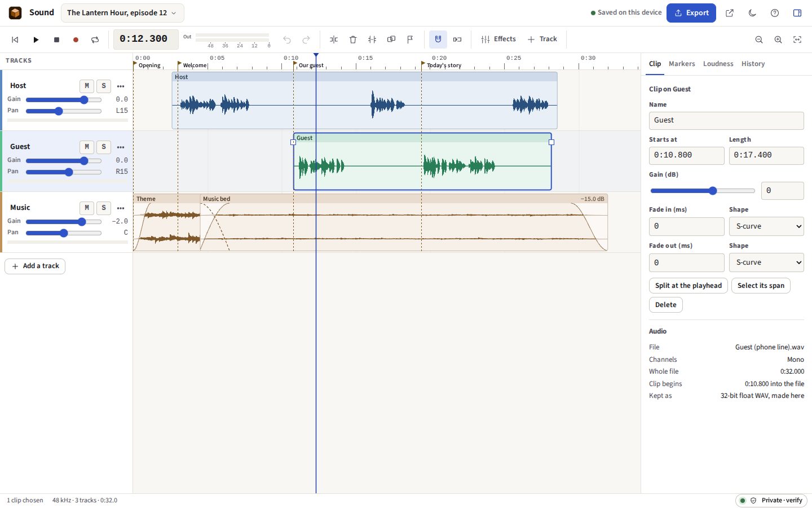Open the project name dropdown
This screenshot has height=508, width=812.
coord(122,13)
